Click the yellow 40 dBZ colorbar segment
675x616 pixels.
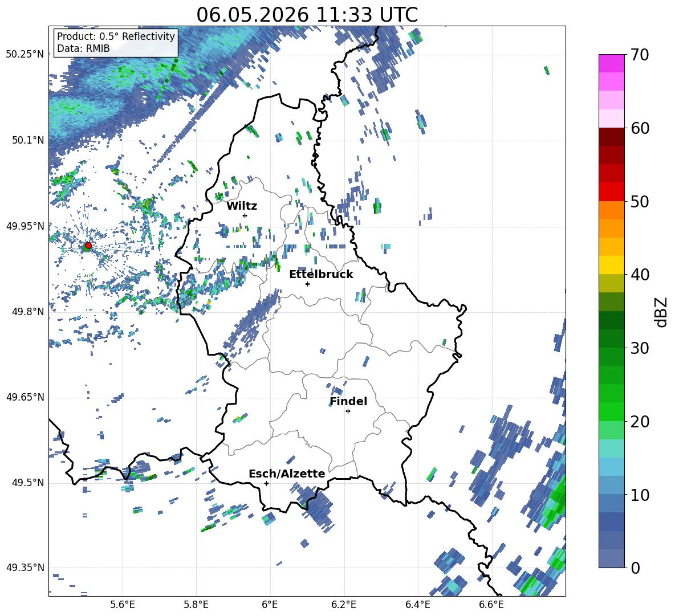pyautogui.click(x=611, y=264)
